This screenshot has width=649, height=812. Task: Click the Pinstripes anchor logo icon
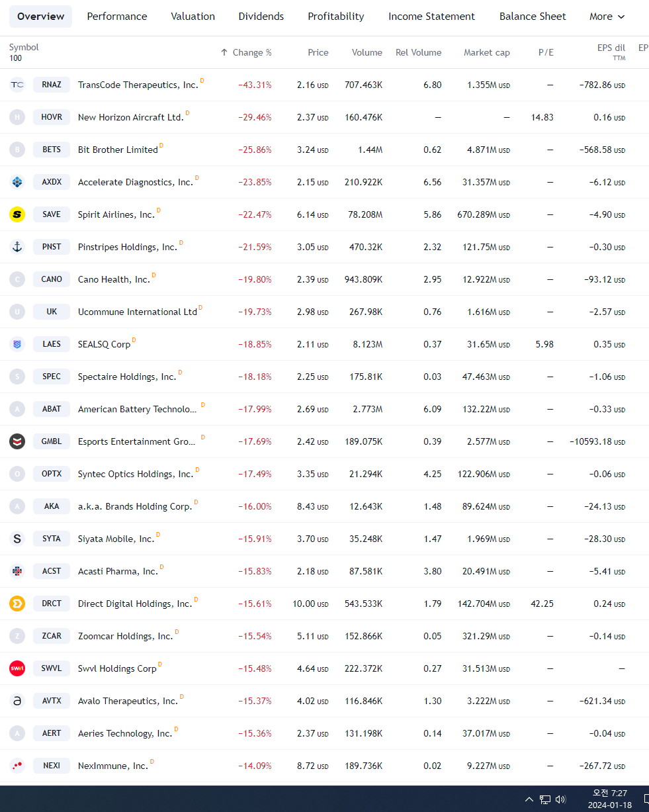click(17, 247)
